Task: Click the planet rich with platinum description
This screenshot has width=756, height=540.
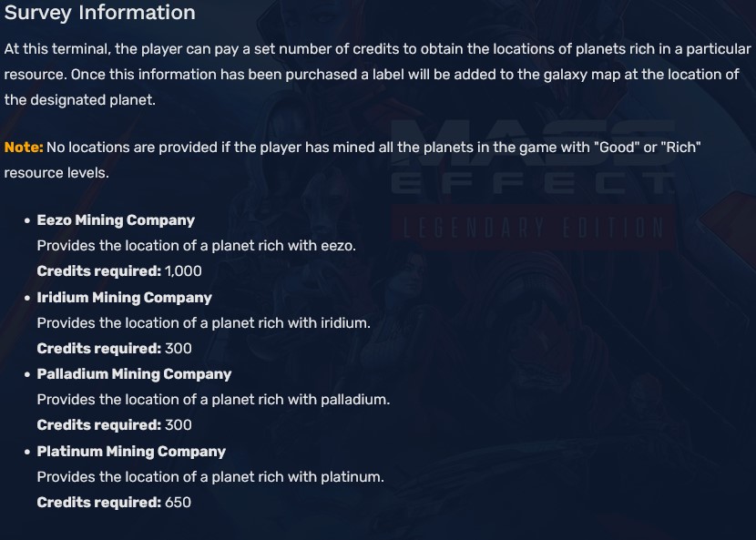Action: coord(210,477)
